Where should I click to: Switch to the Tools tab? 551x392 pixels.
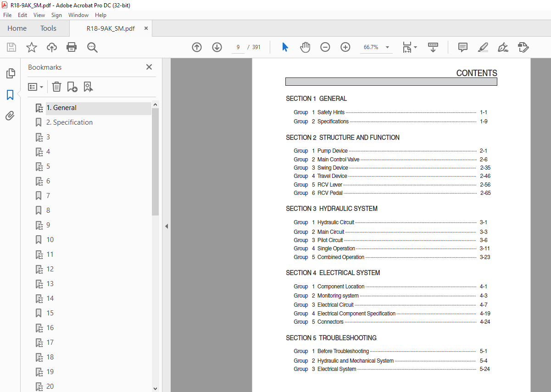point(48,28)
